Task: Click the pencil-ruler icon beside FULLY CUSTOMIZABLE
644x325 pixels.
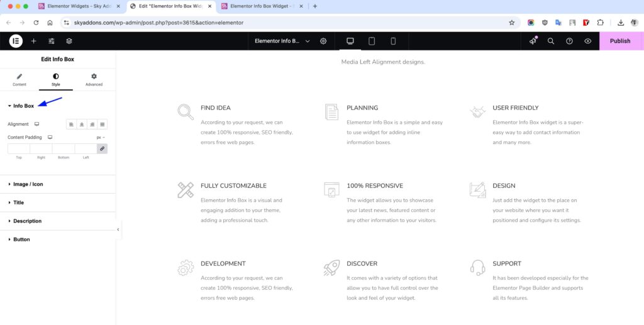Action: click(x=186, y=190)
